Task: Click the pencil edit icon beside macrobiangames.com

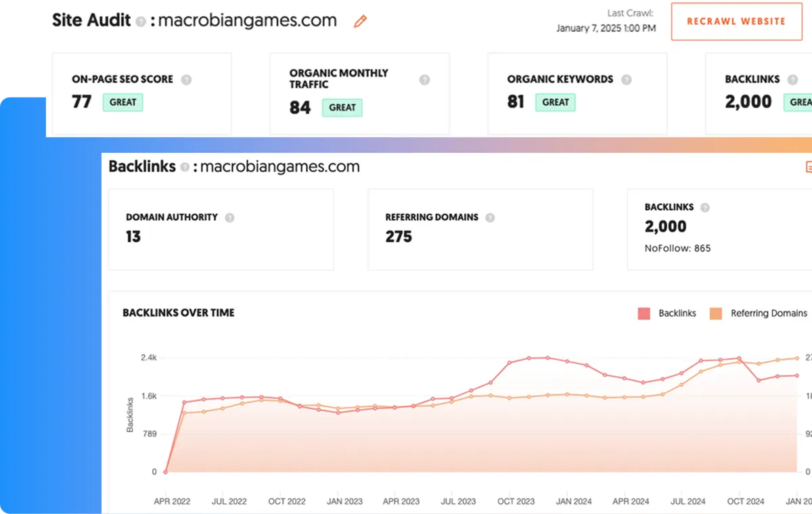Action: [361, 22]
